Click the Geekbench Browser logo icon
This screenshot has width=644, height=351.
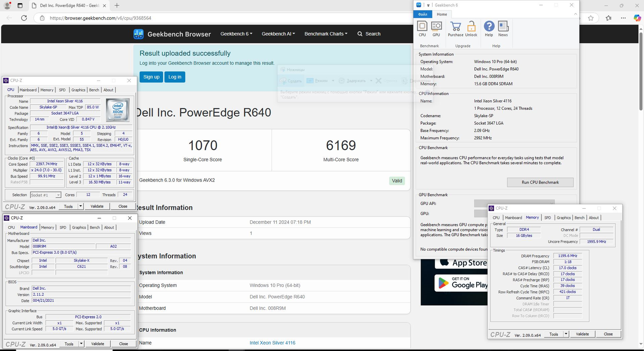(x=139, y=34)
